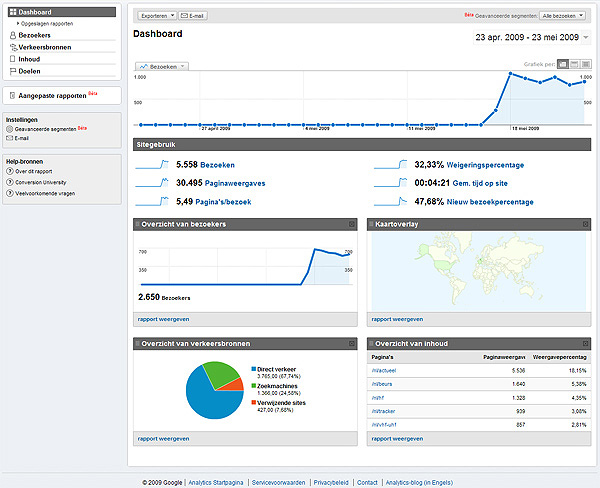The image size is (600, 488).
Task: Click the sparkline next to Weigeringspercentage
Action: 390,165
